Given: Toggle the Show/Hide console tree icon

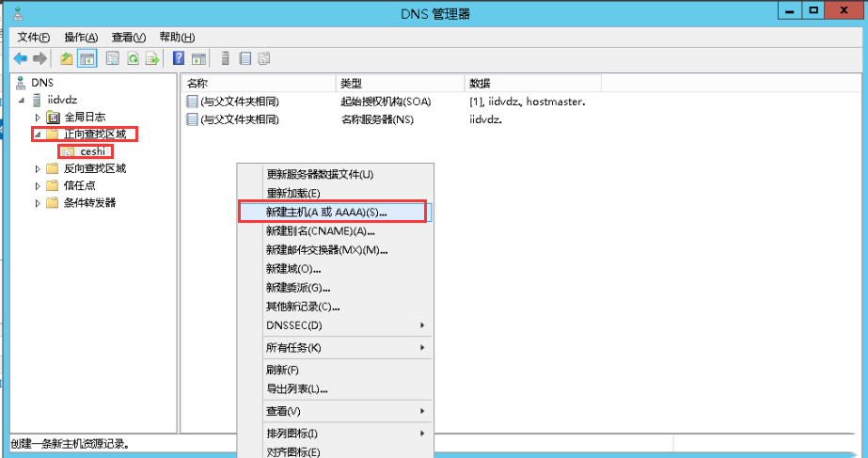Looking at the screenshot, I should point(87,58).
